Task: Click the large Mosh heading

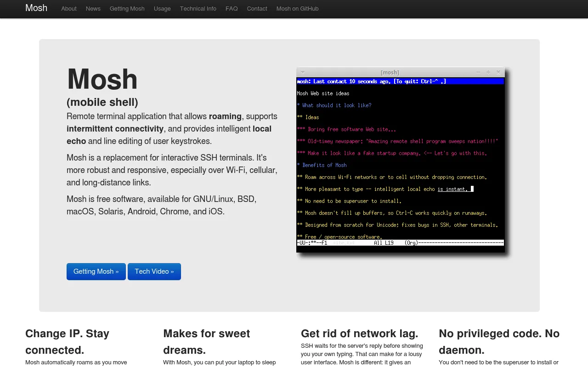Action: pyautogui.click(x=102, y=79)
